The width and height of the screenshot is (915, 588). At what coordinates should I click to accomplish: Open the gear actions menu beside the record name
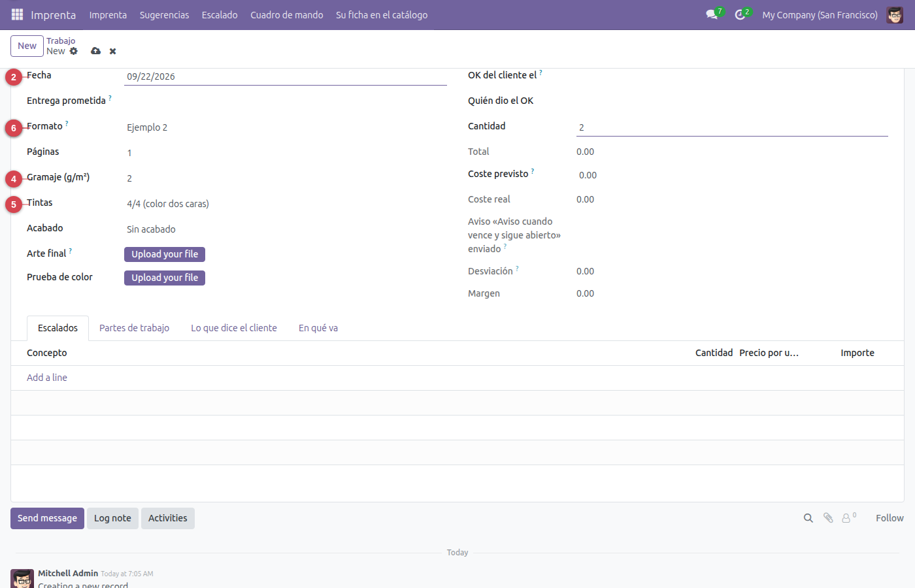point(74,51)
